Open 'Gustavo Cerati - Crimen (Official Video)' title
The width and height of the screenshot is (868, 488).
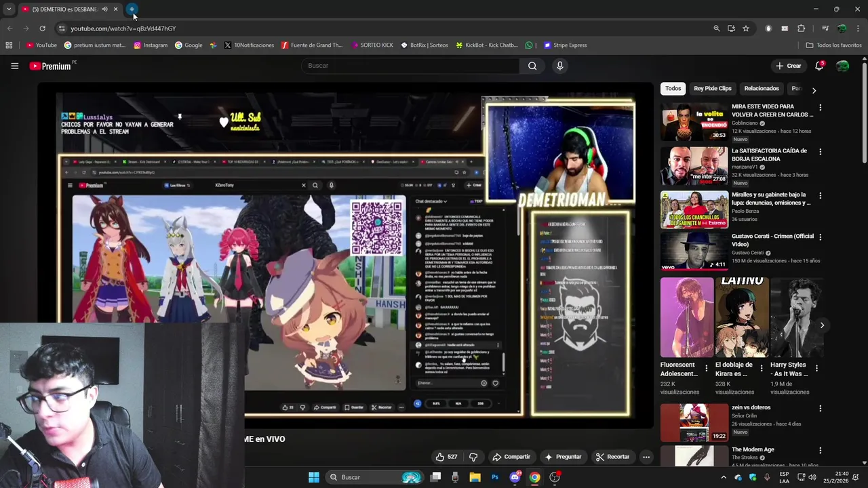(x=772, y=240)
